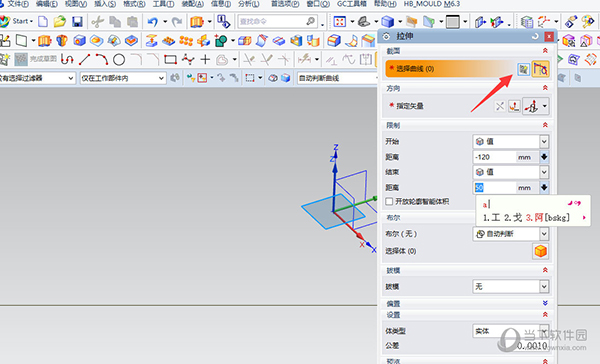Screen dimensions: 600x364
Task: Select the Line sketch tool
Action: pyautogui.click(x=84, y=59)
